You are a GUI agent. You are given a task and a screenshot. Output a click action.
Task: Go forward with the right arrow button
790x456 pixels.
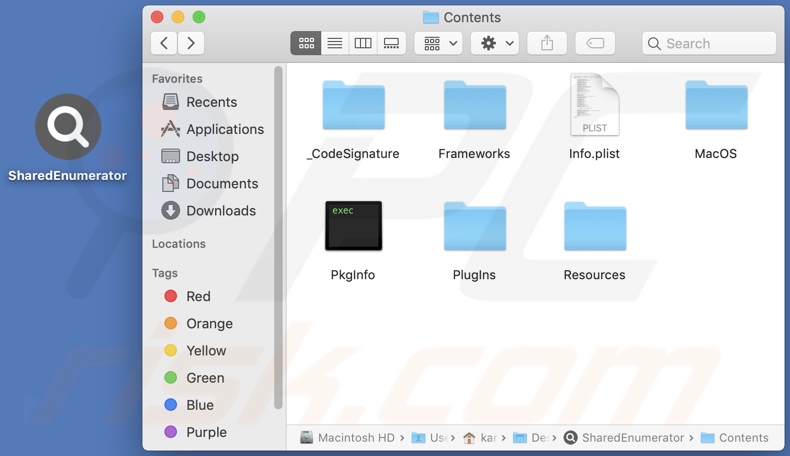[190, 43]
